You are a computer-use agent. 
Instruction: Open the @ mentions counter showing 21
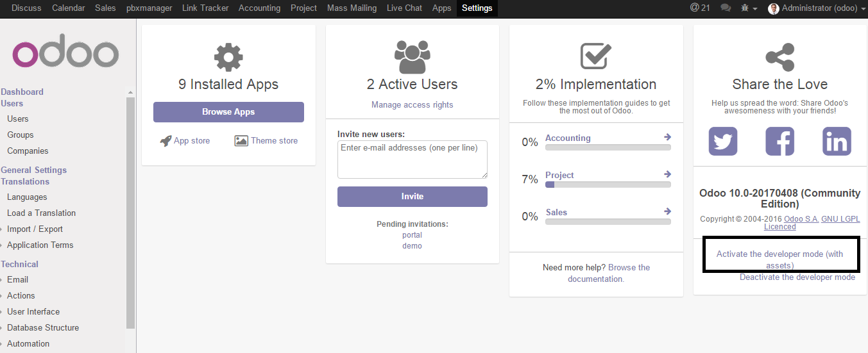pos(700,8)
